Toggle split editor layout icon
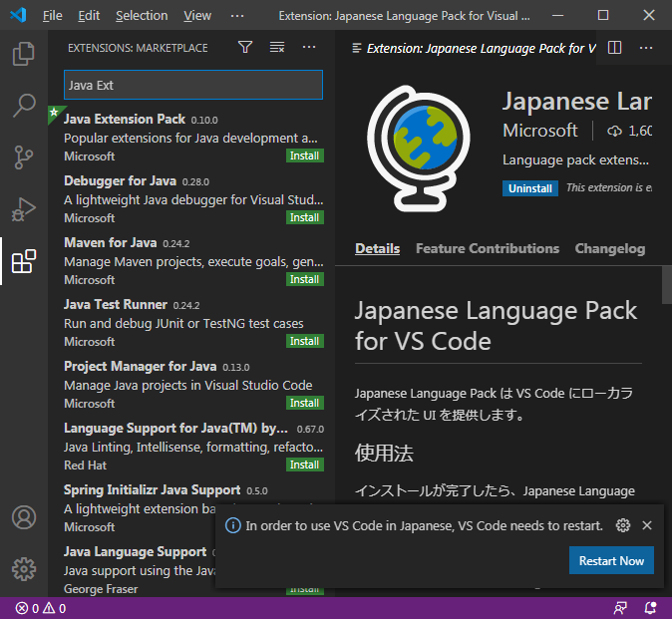This screenshot has height=619, width=672. pos(615,47)
